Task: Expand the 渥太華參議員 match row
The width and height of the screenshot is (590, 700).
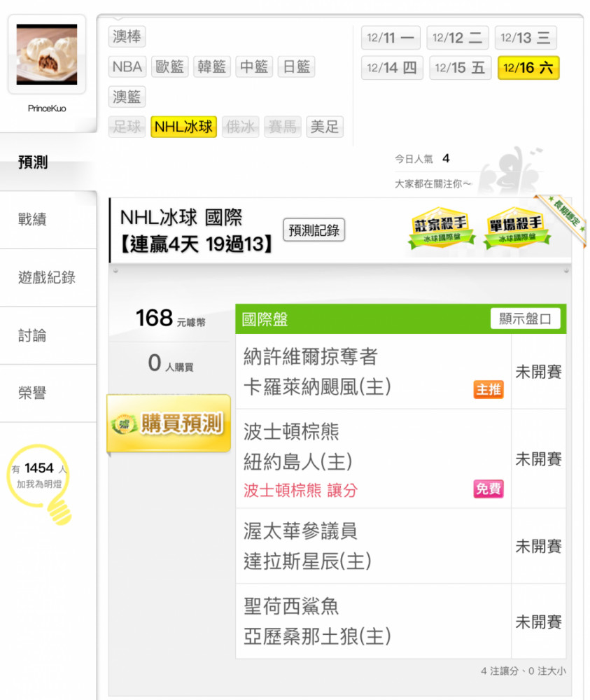Action: point(373,546)
